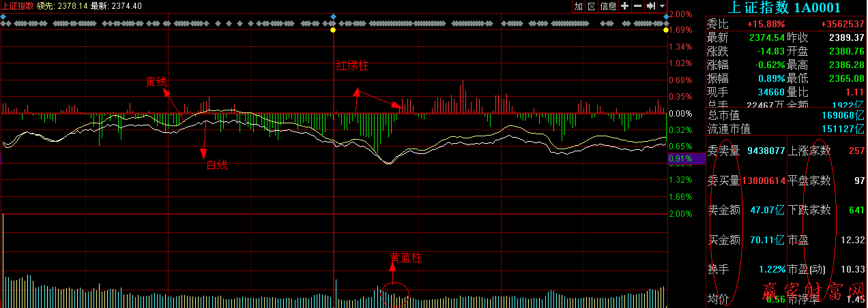The height and width of the screenshot is (308, 868).
Task: Click the 加 (add) toolbar button
Action: coord(579,6)
